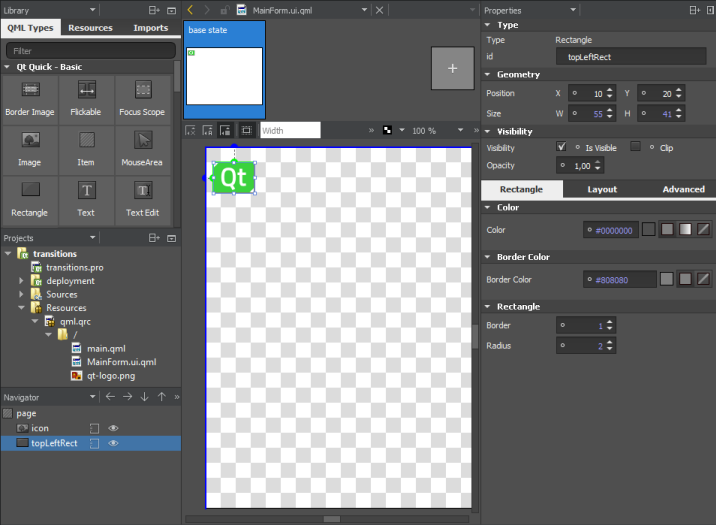
Task: Click the #808080 border color field
Action: click(x=620, y=279)
